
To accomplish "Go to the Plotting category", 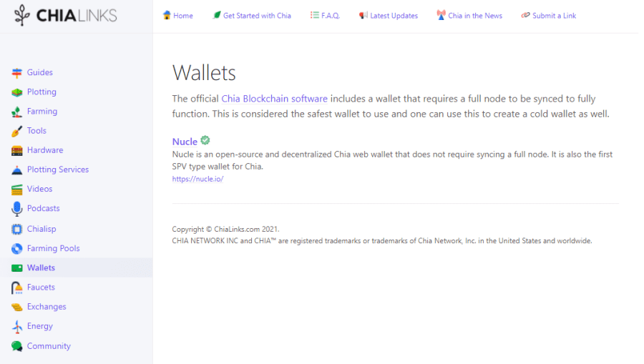I will [42, 92].
